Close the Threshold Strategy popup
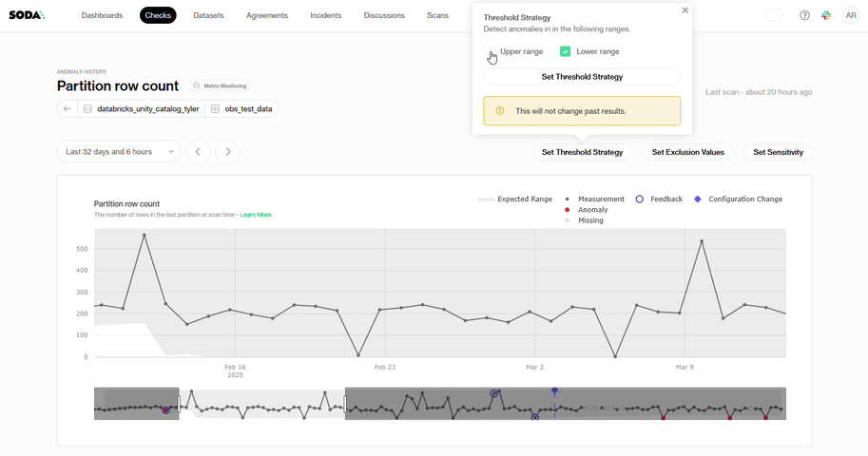The image size is (868, 456). click(x=685, y=10)
